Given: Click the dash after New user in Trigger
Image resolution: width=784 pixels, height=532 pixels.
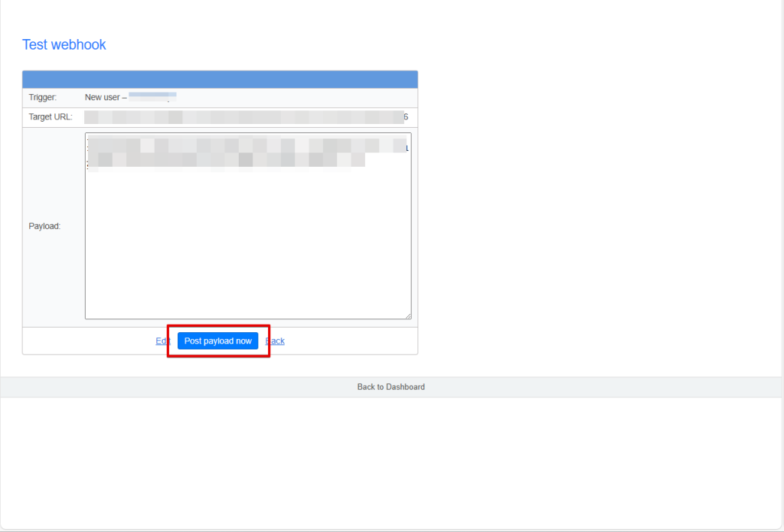Looking at the screenshot, I should point(124,98).
